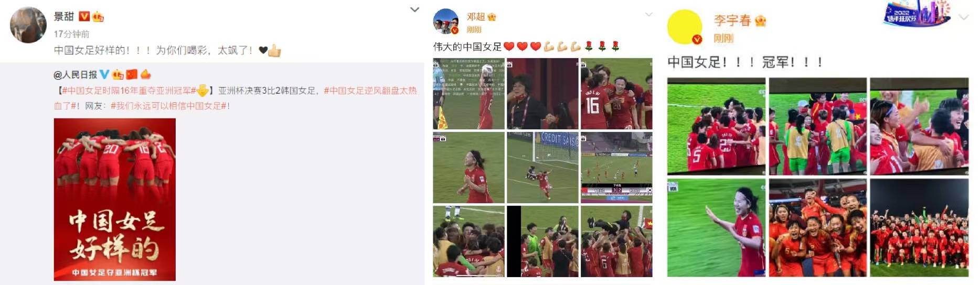Image resolution: width=980 pixels, height=285 pixels.
Task: Open hashtag 中国女足时隔16年重夺亚洲冠军
Action: tap(129, 91)
